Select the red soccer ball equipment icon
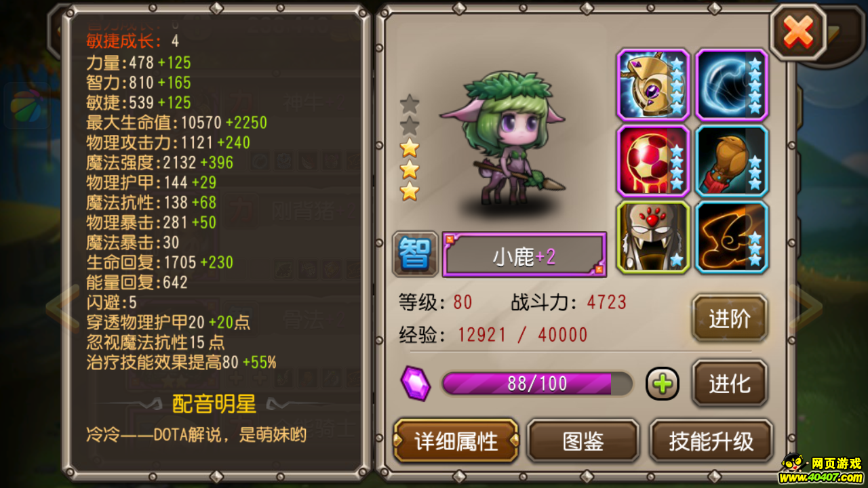 (653, 161)
